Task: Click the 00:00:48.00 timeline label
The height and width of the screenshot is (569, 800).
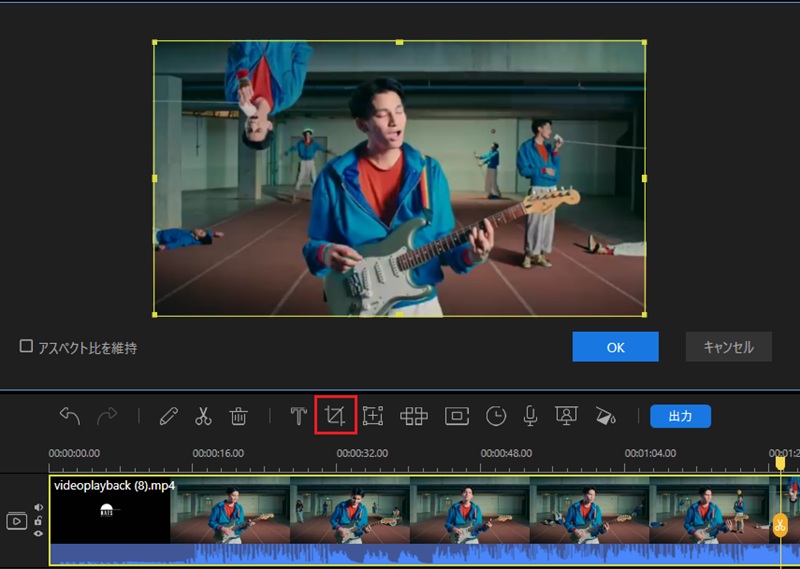Action: click(x=506, y=453)
